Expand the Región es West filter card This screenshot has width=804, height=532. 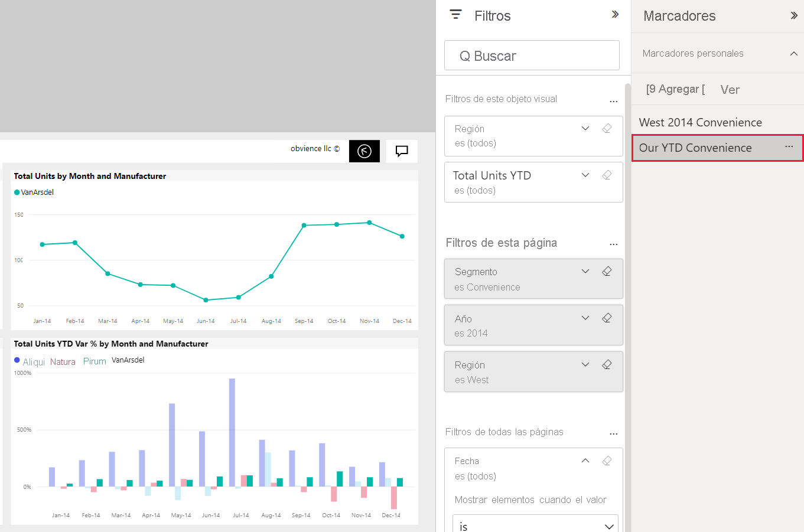click(585, 364)
